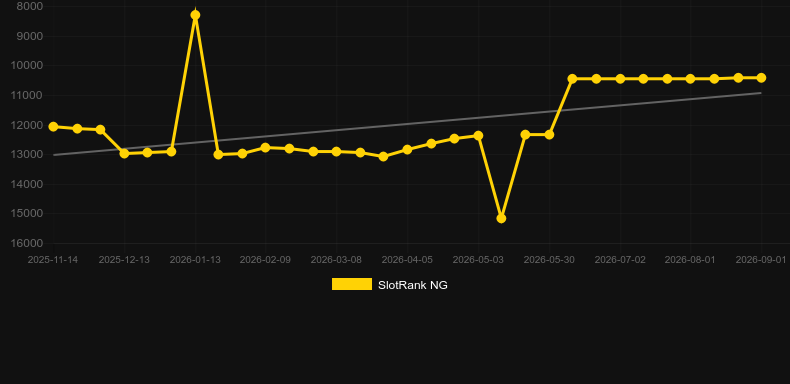Select the lowest data point near 15000

click(501, 218)
